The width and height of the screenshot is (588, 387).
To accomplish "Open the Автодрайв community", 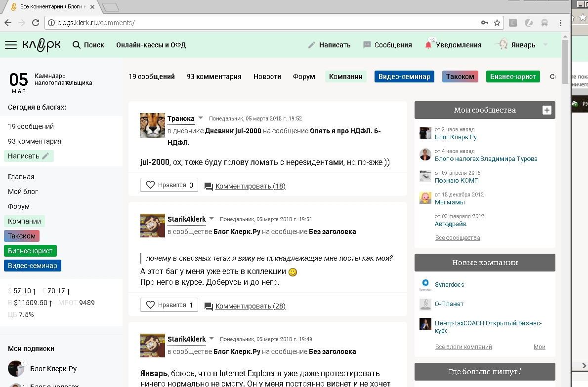I will click(450, 224).
